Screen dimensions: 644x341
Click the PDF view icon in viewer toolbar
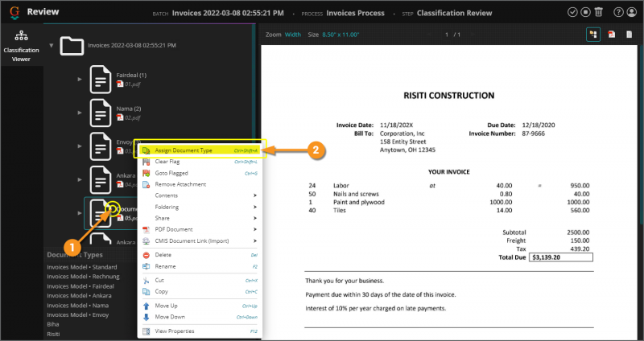(x=612, y=35)
